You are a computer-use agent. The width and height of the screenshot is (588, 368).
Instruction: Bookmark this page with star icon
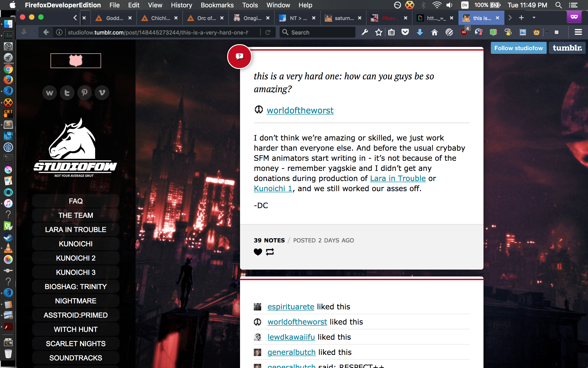[x=379, y=32]
